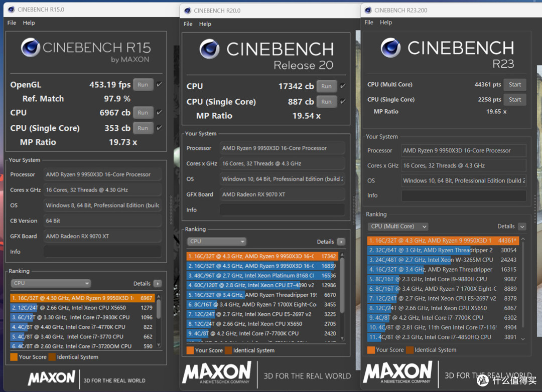The height and width of the screenshot is (392, 542).
Task: Select R20 row Intel Xeon Platinum 8168
Action: (x=262, y=276)
